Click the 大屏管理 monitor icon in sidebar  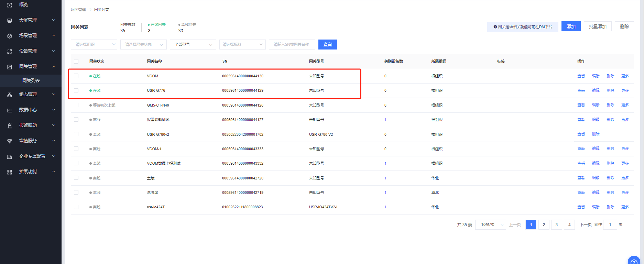click(x=10, y=20)
